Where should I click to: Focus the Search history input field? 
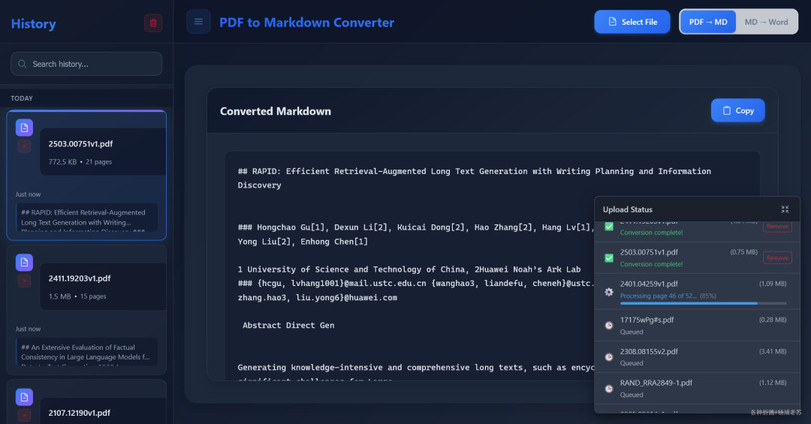86,64
